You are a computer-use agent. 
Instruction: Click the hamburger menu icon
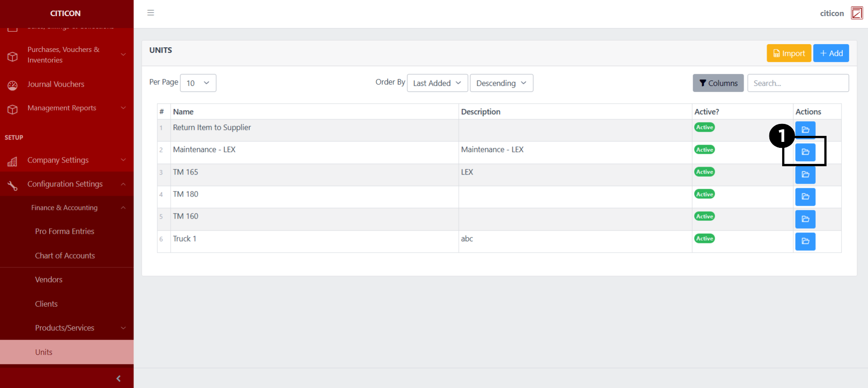tap(150, 13)
